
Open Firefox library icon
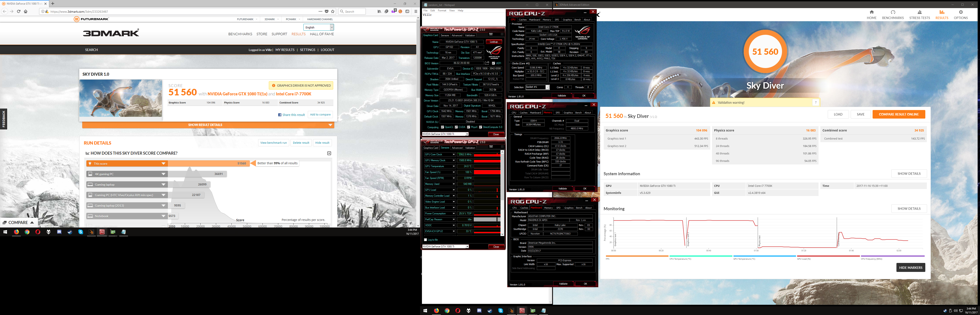click(379, 11)
